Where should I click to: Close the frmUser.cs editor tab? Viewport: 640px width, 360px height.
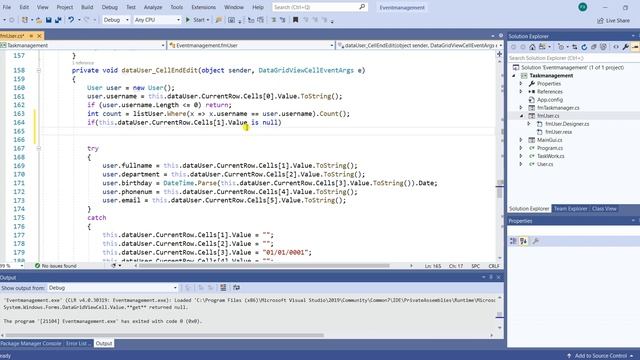[39, 36]
